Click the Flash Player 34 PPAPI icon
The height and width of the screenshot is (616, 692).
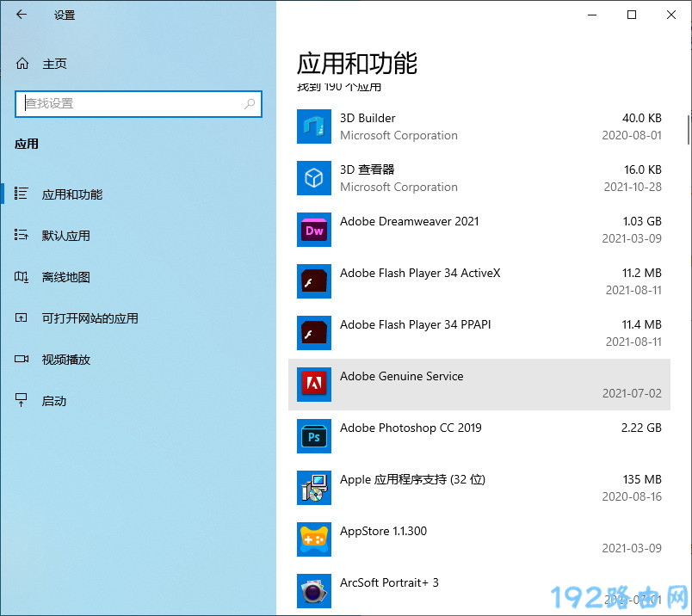(x=313, y=333)
